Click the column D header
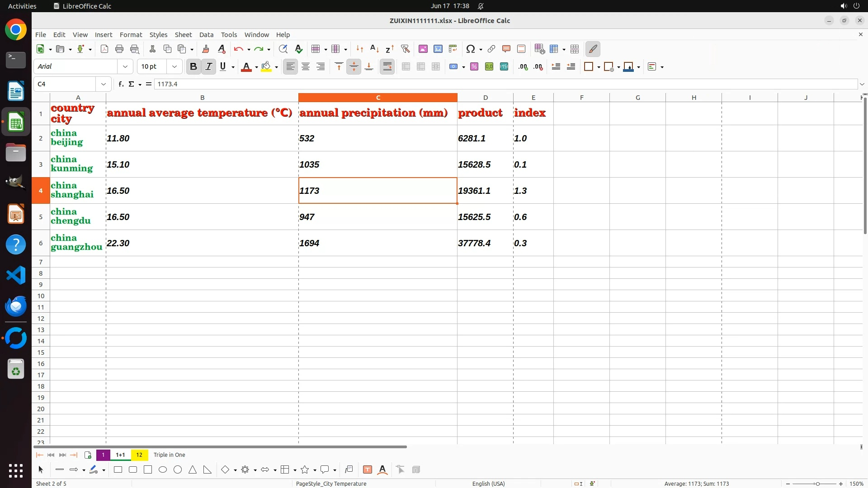Image resolution: width=868 pixels, height=488 pixels. click(485, 98)
